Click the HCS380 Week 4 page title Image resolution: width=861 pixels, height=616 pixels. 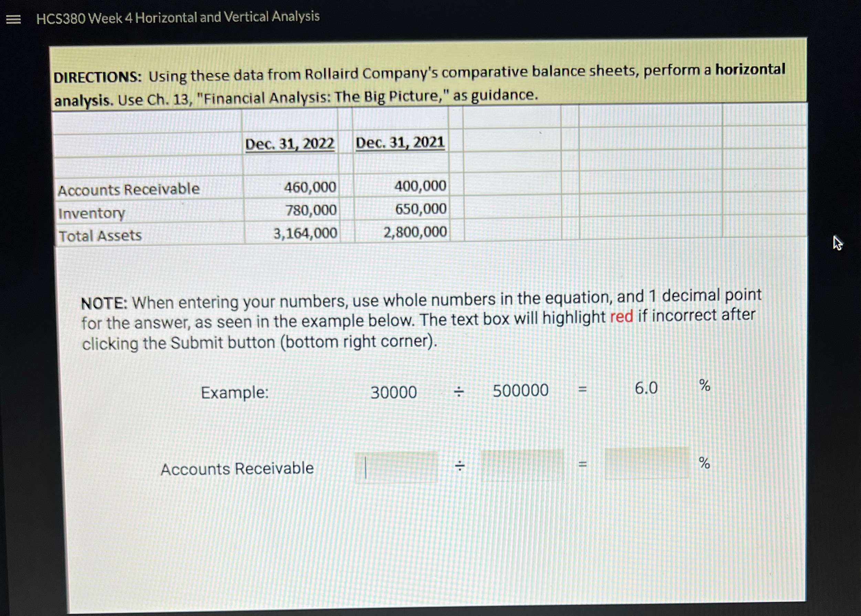(x=178, y=18)
